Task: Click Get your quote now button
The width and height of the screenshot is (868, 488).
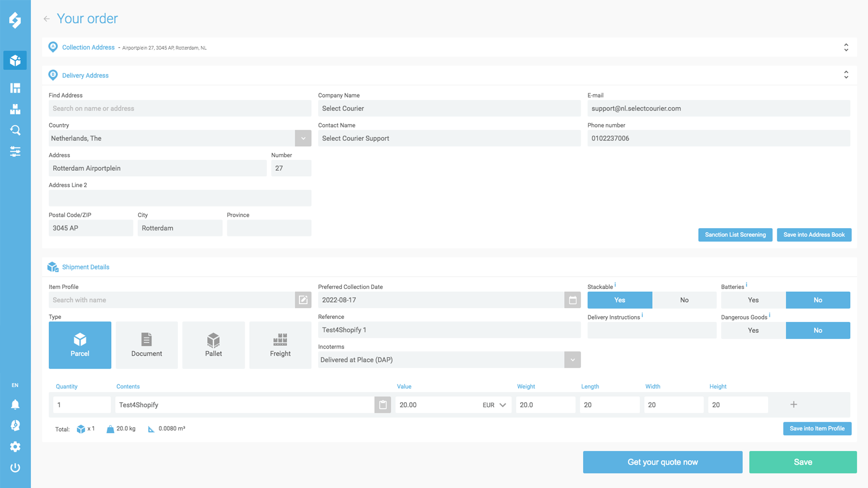Action: (662, 462)
